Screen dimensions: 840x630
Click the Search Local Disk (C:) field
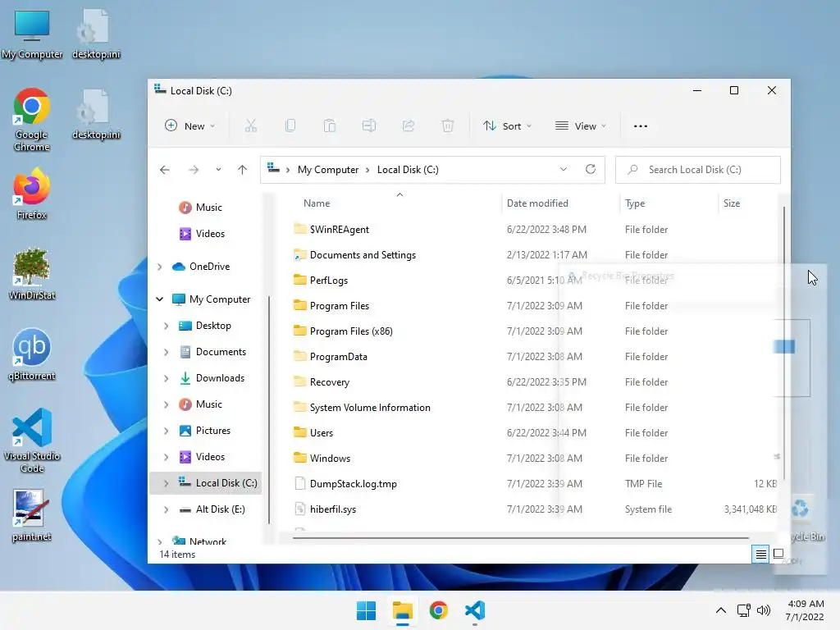(x=697, y=170)
